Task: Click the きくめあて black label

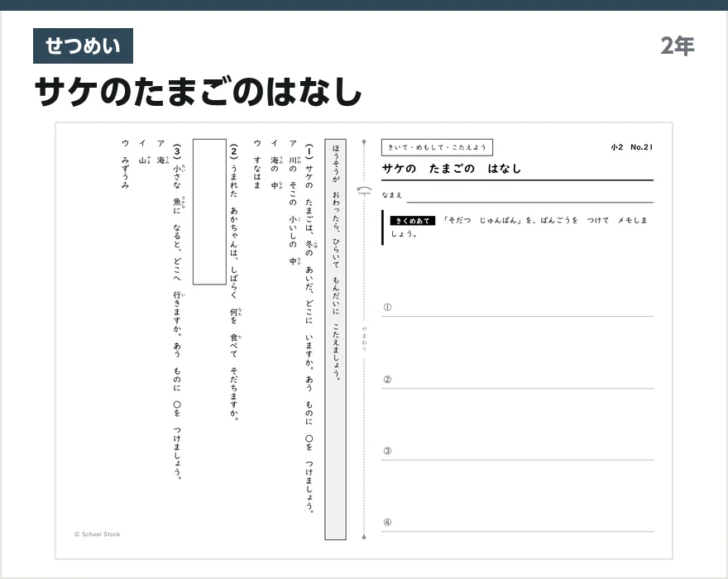Action: click(412, 221)
